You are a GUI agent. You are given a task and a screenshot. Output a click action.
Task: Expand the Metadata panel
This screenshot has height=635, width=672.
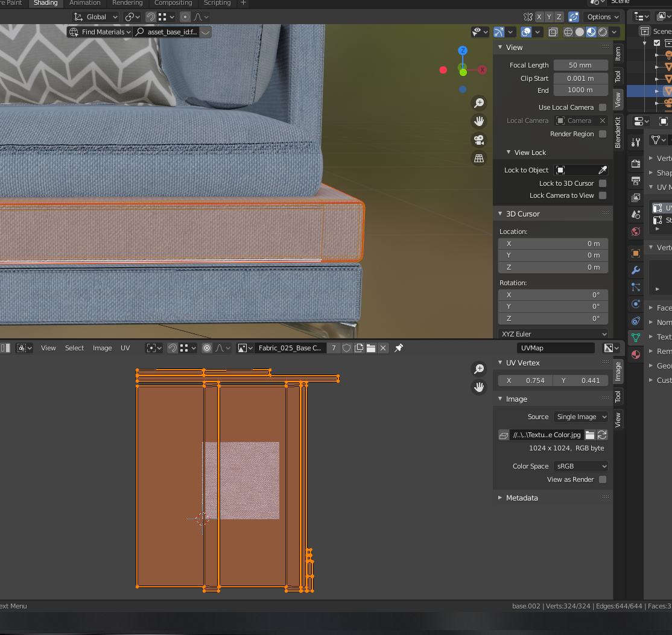[x=521, y=498]
